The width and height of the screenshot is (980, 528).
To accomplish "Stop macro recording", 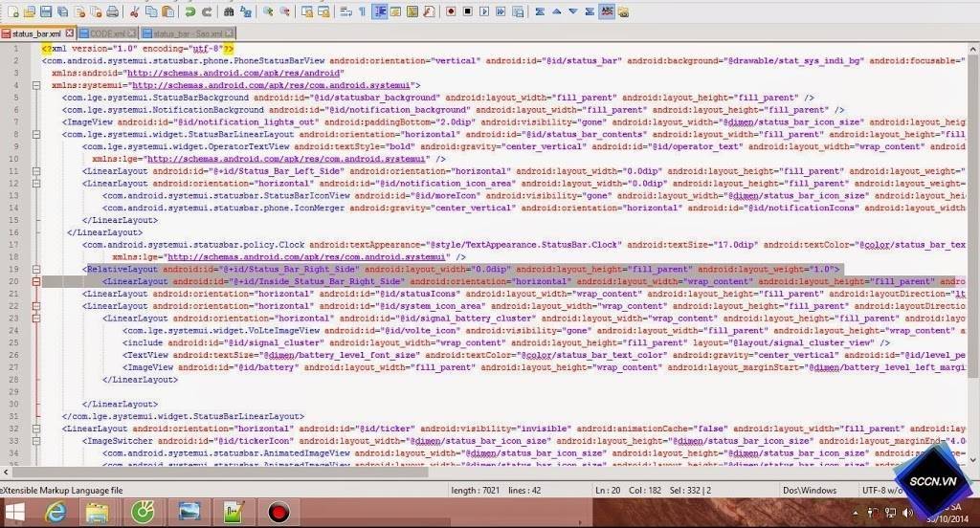I will click(x=467, y=11).
